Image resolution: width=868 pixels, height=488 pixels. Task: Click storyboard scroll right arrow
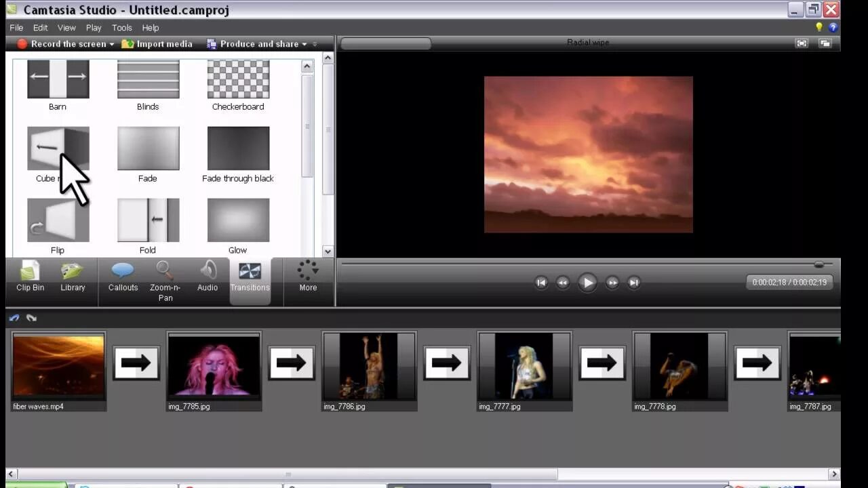tap(835, 474)
